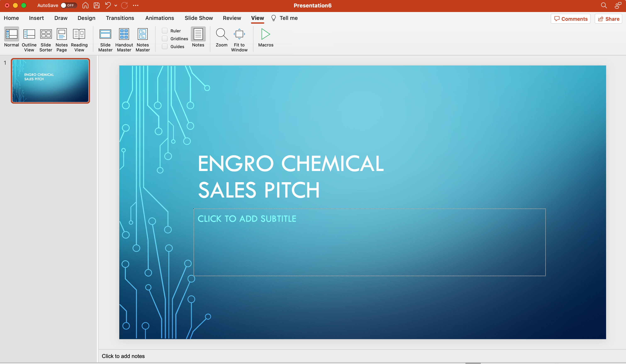The width and height of the screenshot is (626, 364).
Task: Toggle the Ruler checkbox on
Action: 165,31
